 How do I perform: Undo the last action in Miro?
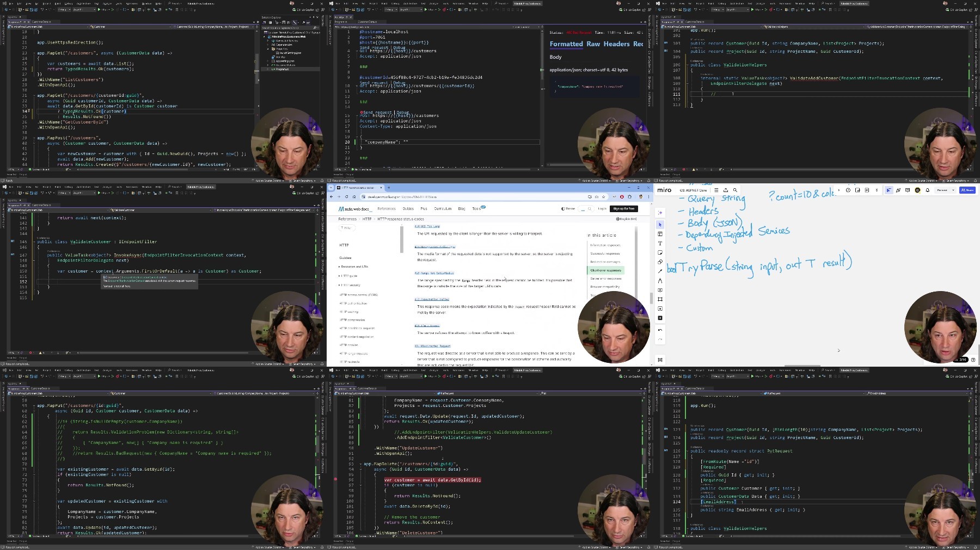coord(660,330)
